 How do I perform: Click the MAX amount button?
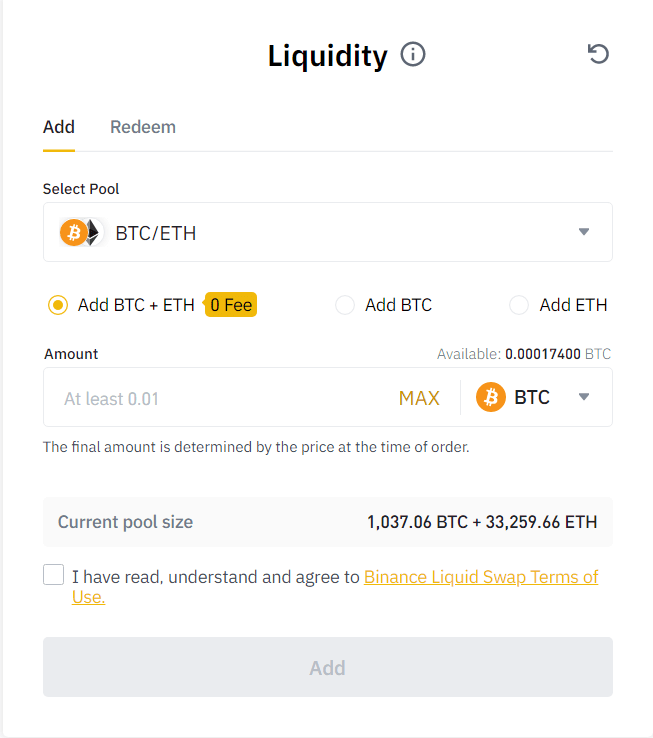point(419,398)
